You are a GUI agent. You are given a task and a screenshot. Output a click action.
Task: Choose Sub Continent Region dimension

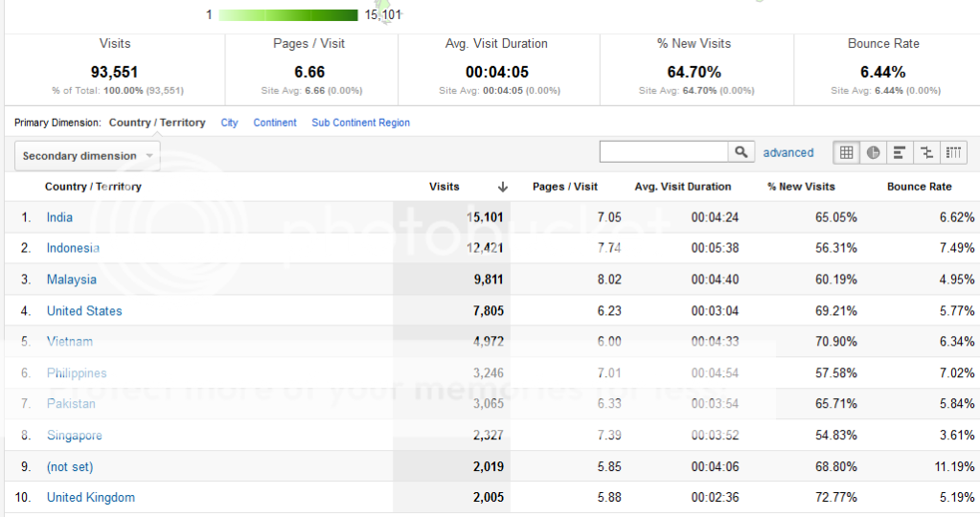click(x=360, y=123)
